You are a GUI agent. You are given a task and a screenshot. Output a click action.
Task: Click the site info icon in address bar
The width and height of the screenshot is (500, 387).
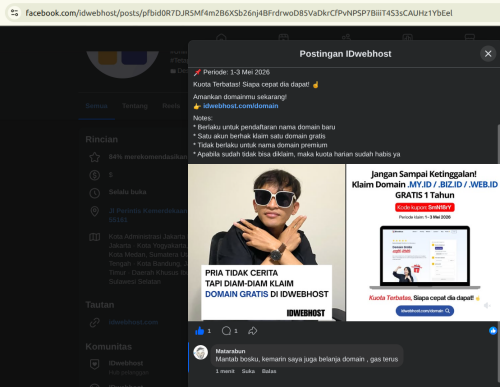click(14, 13)
